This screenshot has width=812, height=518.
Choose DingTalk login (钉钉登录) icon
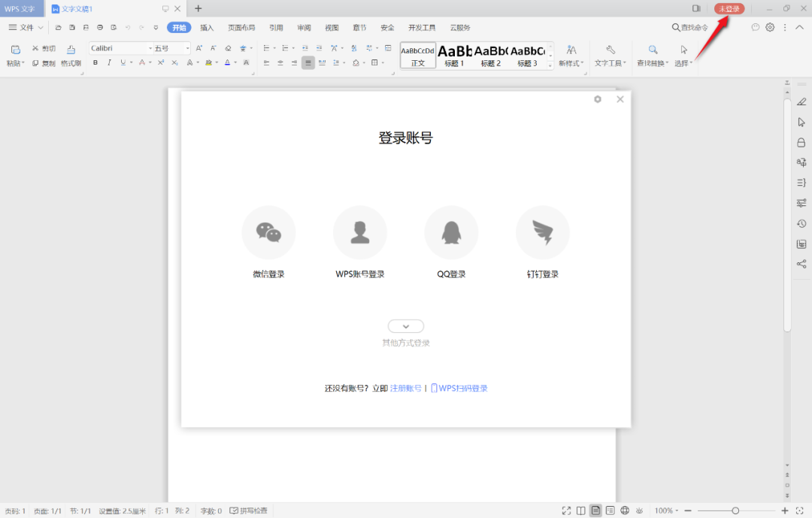click(543, 232)
